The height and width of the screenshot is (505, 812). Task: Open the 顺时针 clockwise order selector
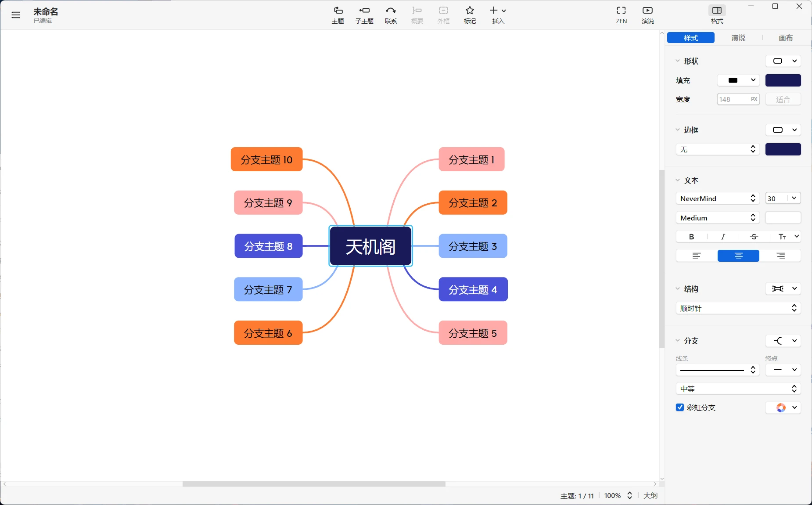pyautogui.click(x=738, y=308)
